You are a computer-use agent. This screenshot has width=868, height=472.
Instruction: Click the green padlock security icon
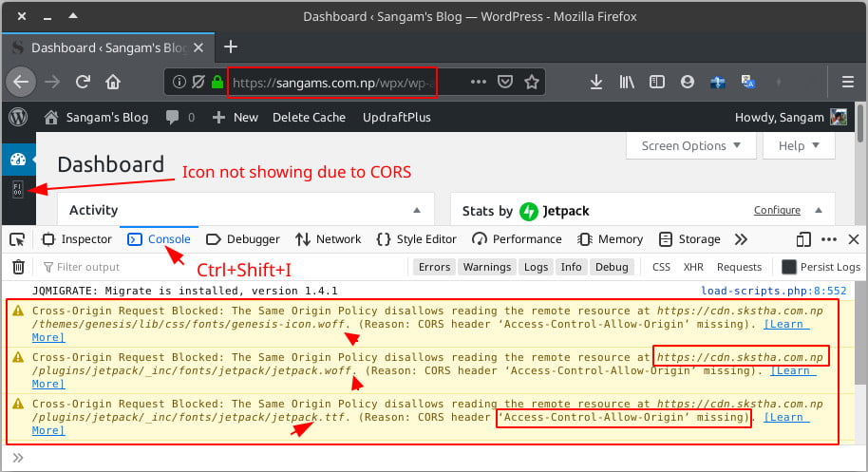pos(217,83)
